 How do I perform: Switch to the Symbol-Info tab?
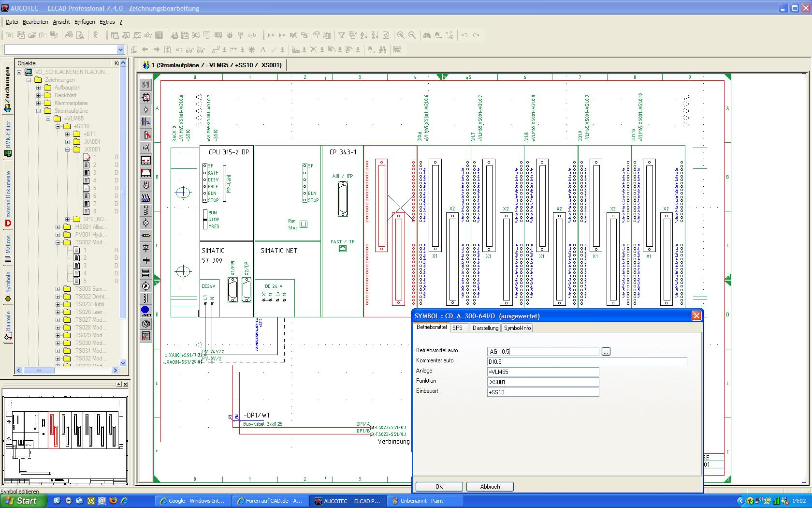[517, 328]
